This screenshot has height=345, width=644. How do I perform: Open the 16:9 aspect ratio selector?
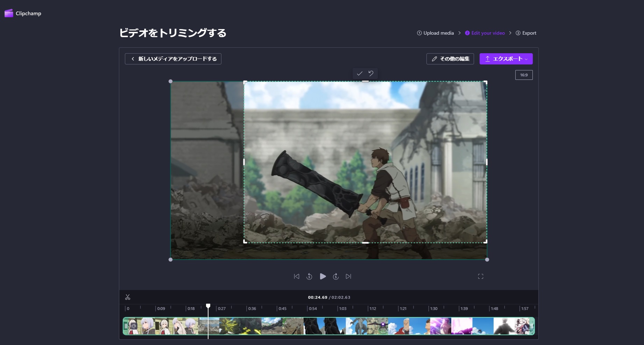(524, 75)
